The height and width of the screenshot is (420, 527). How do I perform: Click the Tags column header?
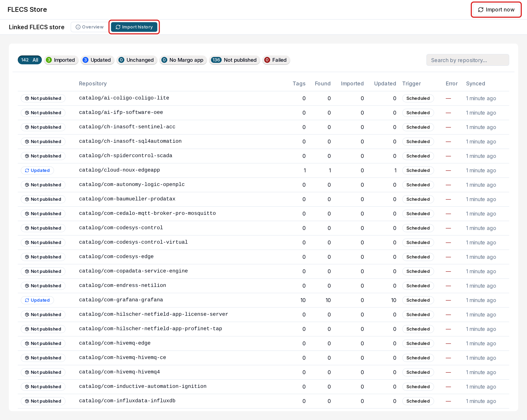tap(299, 84)
